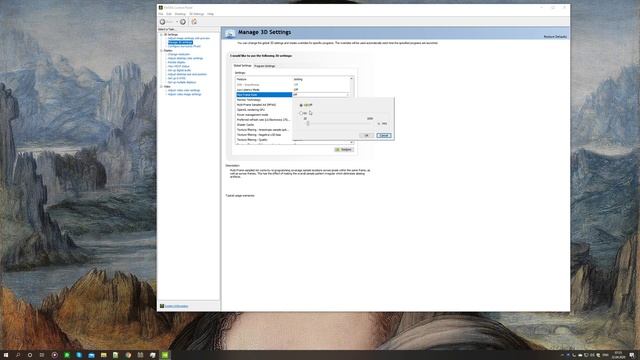The height and width of the screenshot is (360, 640).
Task: Click Restore Defaults link at top right
Action: (x=555, y=37)
